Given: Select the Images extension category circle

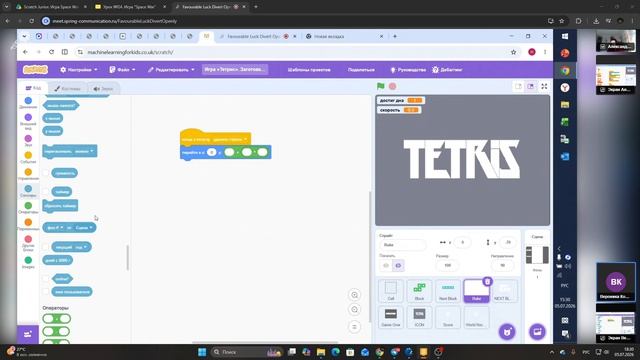Looking at the screenshot, I should 28,260.
